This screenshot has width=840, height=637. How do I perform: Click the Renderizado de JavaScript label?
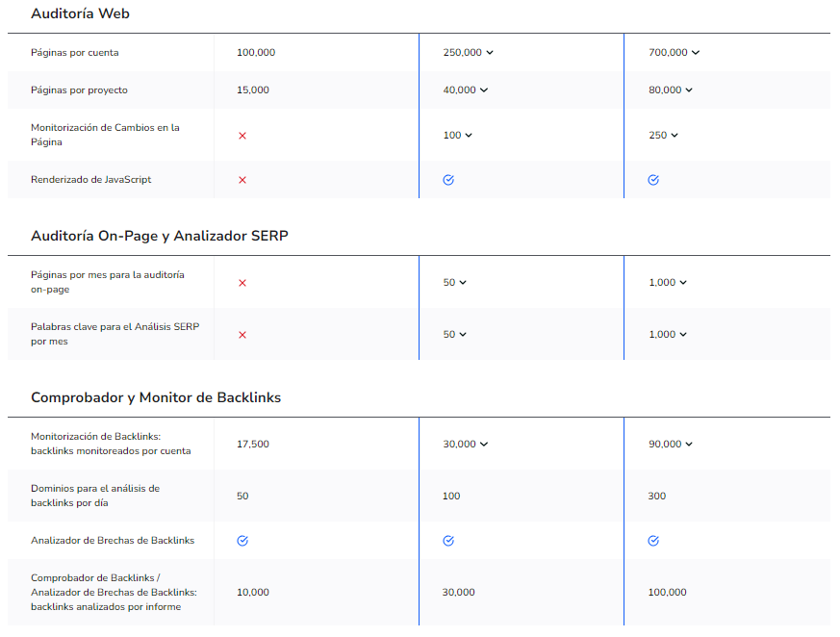click(x=91, y=180)
